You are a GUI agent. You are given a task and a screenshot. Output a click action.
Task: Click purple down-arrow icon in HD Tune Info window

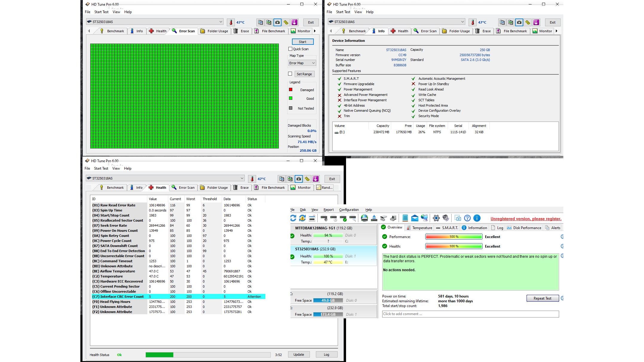tap(536, 22)
